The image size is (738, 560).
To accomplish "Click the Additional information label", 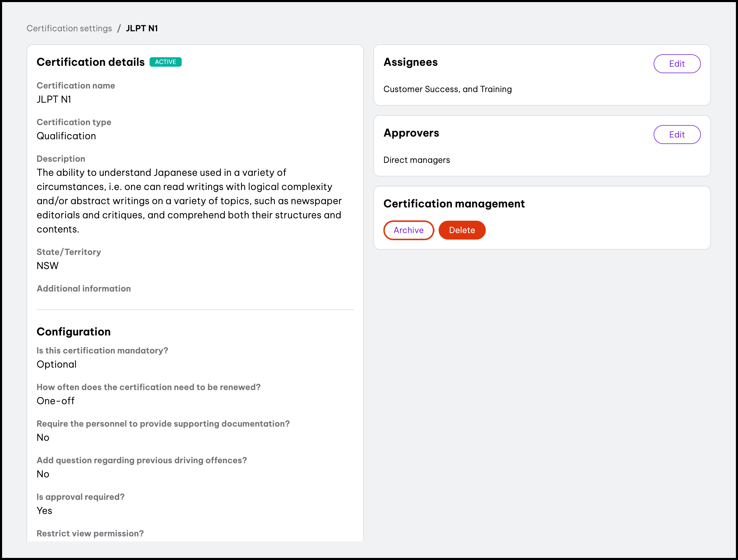I will [84, 288].
